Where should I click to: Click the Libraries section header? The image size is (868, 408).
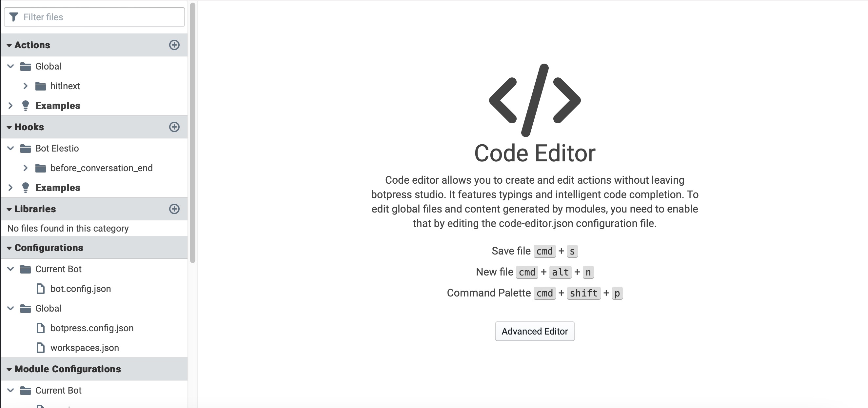tap(35, 209)
